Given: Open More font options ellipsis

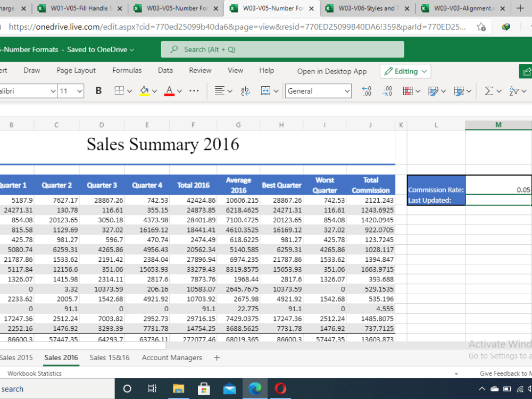Looking at the screenshot, I should 194,91.
